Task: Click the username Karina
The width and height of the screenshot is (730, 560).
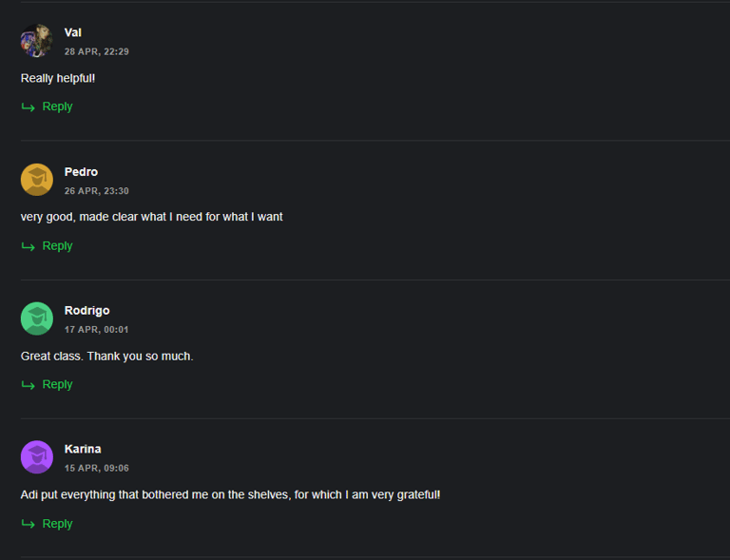Action: 83,449
